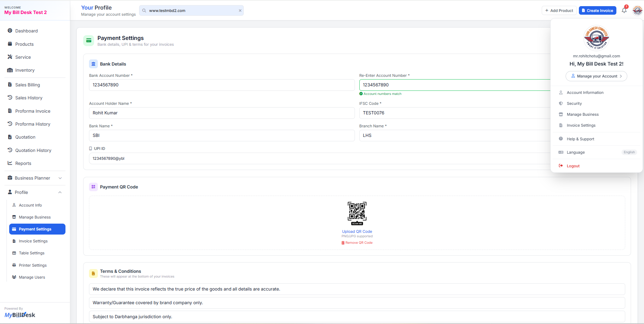The width and height of the screenshot is (644, 324).
Task: Click the Warranty/Guarantee terms line
Action: tap(357, 303)
